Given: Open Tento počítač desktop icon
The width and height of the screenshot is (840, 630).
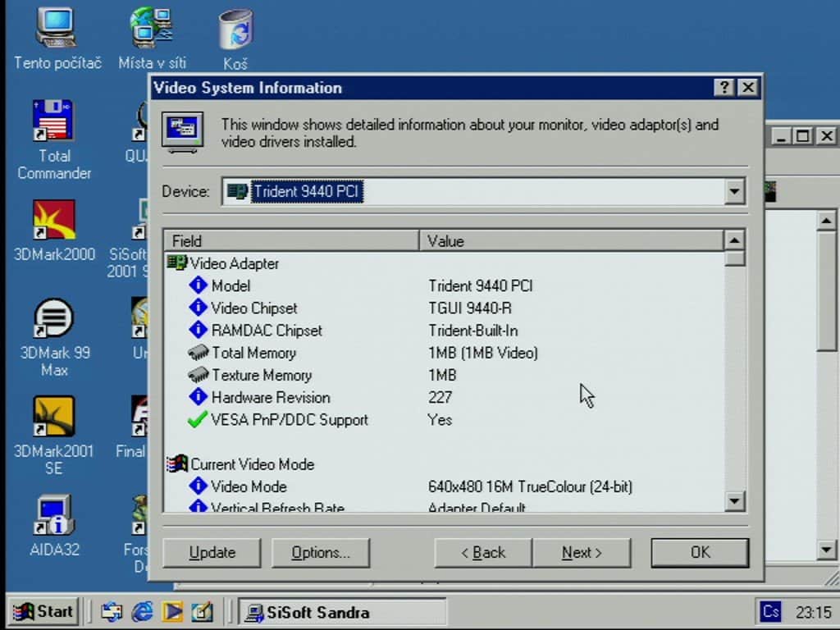Looking at the screenshot, I should coord(57,39).
